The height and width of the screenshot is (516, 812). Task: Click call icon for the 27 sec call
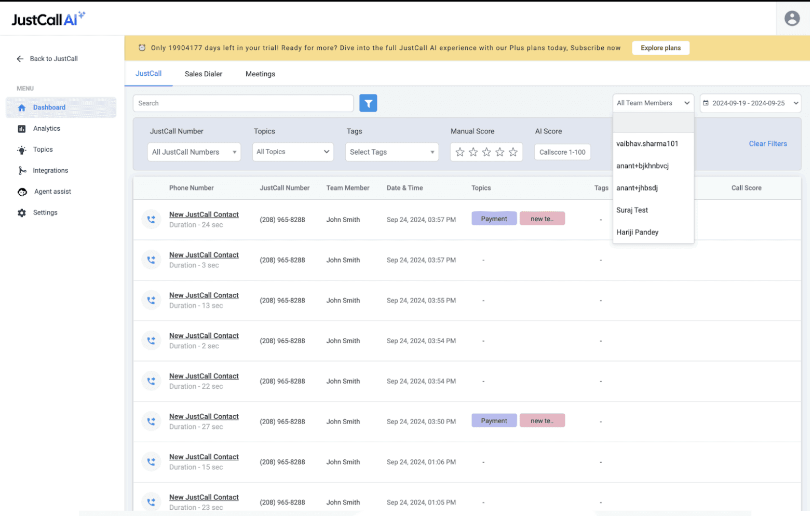click(x=151, y=422)
